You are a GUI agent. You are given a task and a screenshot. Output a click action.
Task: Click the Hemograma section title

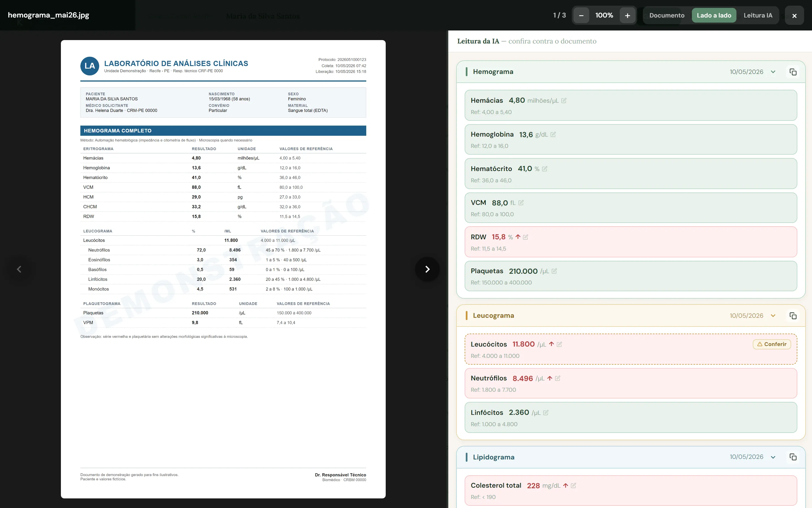(x=493, y=72)
